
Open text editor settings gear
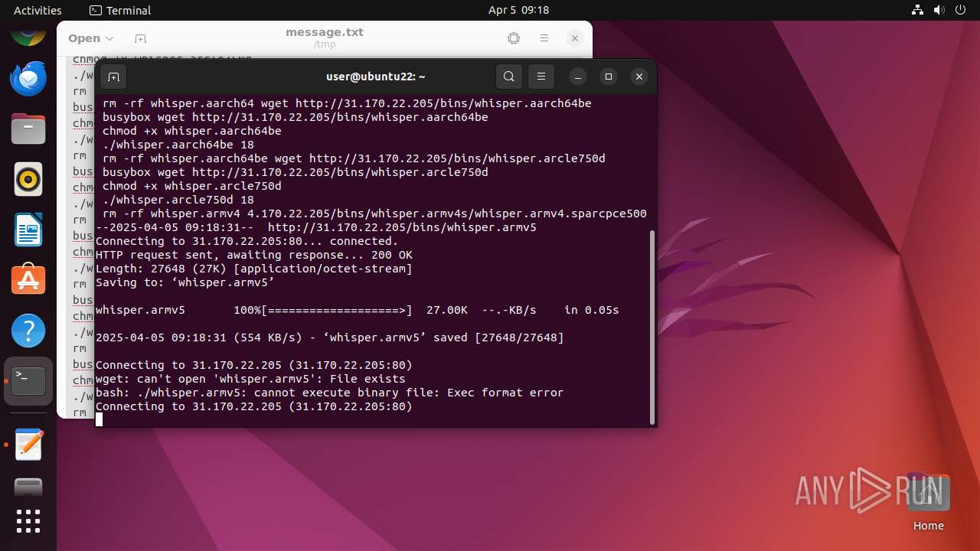pos(514,38)
